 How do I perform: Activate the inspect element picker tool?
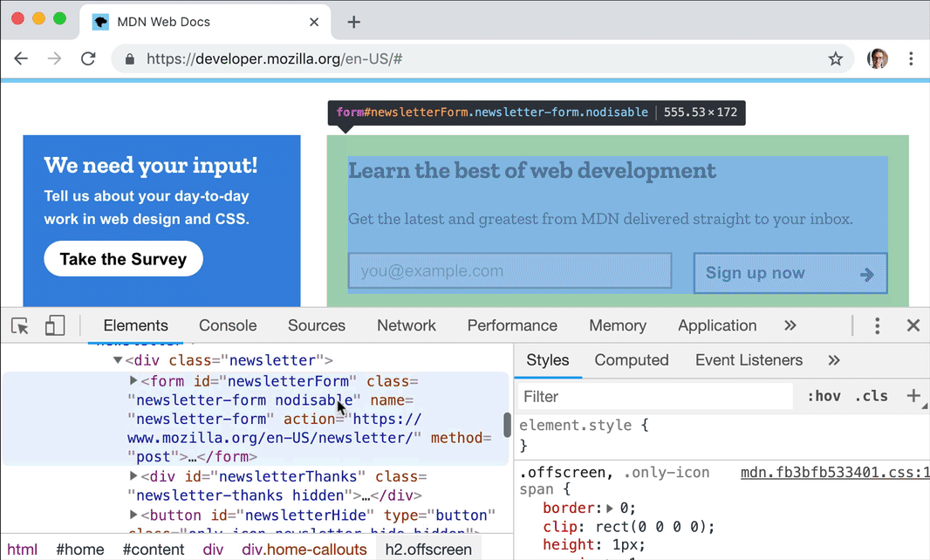20,326
